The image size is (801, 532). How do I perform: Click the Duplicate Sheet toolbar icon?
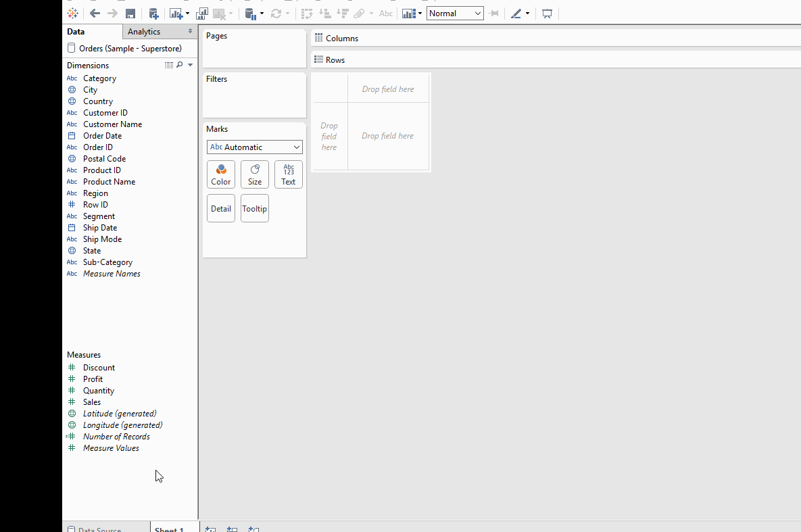202,14
